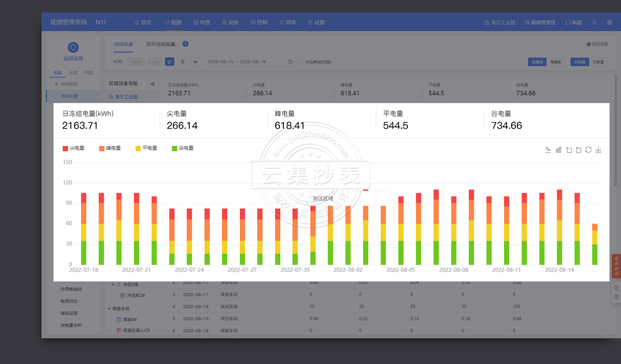Screen dimensions: 621x364
Task: Toggle 尖电量 legend series
Action: coord(74,148)
